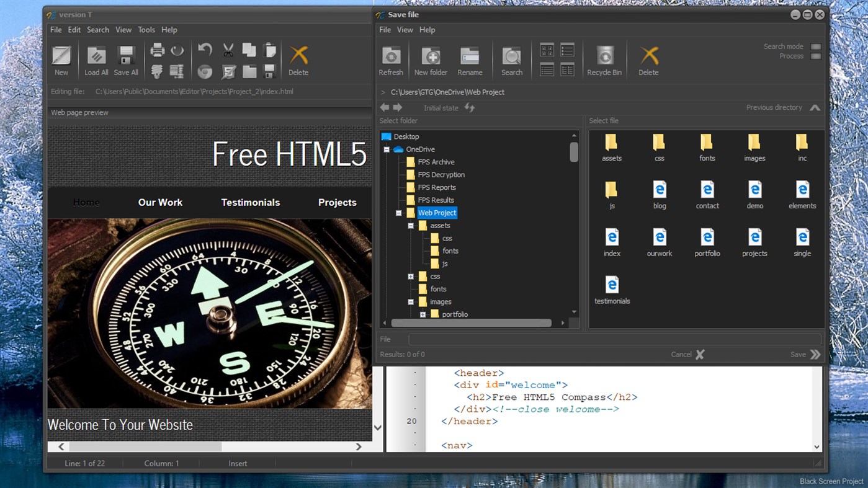Viewport: 868px width, 488px height.
Task: Click the Rename folder icon
Action: (470, 56)
